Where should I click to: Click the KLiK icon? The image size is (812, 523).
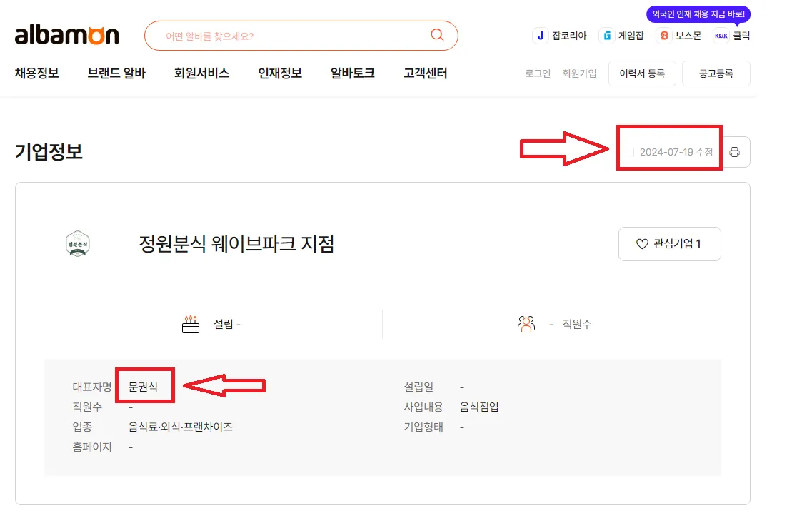pos(721,36)
